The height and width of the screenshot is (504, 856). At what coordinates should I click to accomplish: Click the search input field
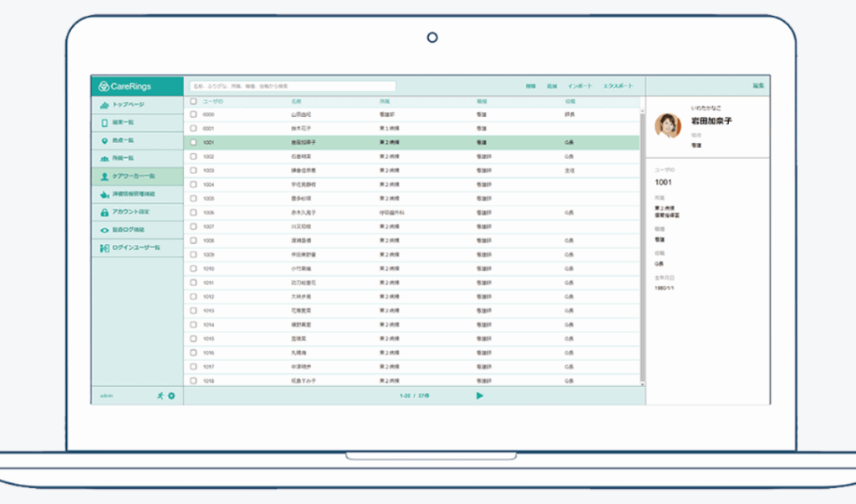pos(293,86)
